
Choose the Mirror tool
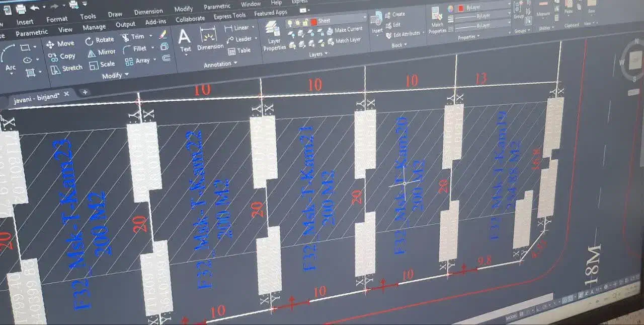(x=101, y=52)
